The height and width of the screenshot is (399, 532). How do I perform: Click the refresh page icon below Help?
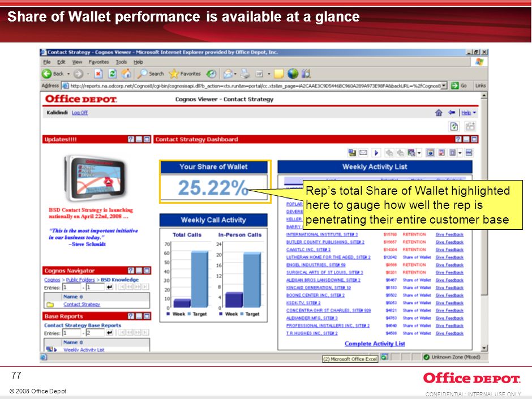point(454,127)
